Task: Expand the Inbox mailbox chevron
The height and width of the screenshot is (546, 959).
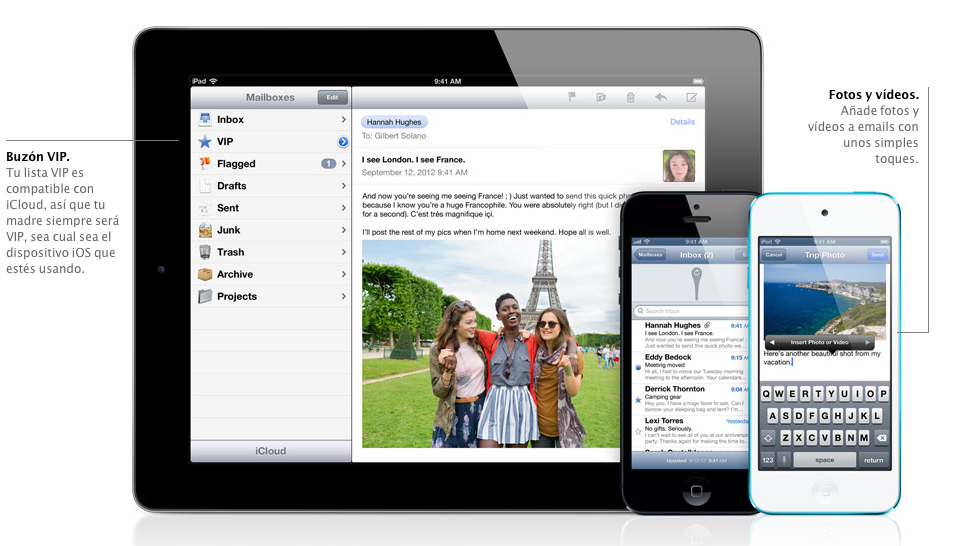Action: [343, 120]
